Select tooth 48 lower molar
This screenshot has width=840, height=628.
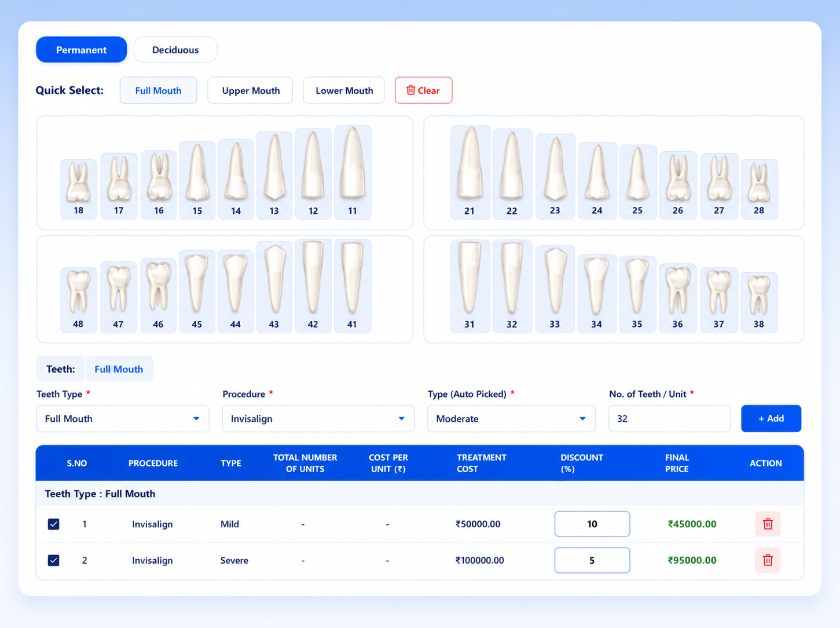click(x=79, y=300)
